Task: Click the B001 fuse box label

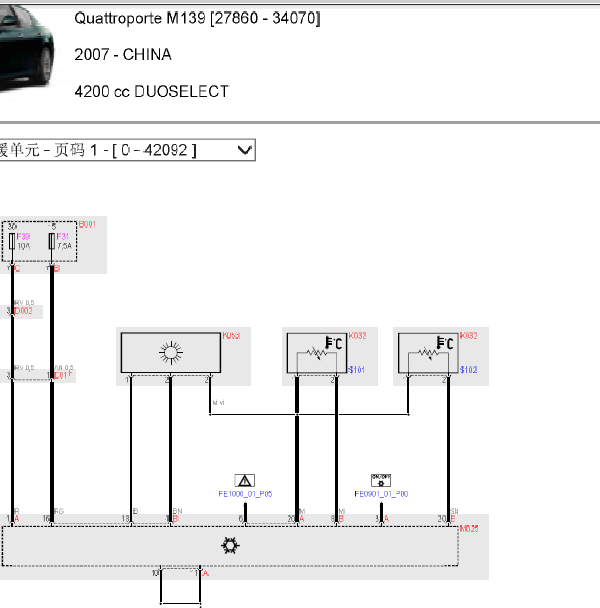Action: pos(87,225)
